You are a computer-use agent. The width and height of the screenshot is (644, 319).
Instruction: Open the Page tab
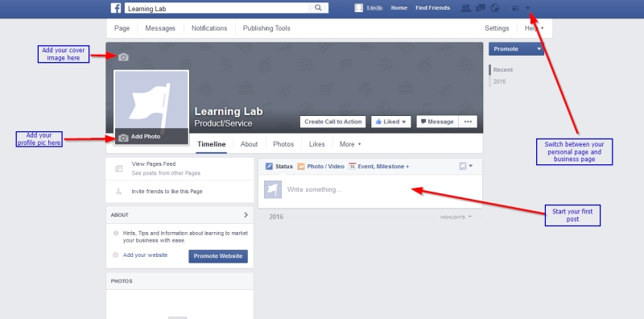(x=122, y=28)
